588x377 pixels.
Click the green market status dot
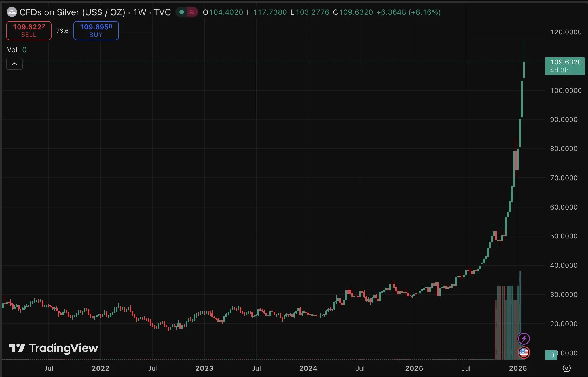click(x=182, y=12)
